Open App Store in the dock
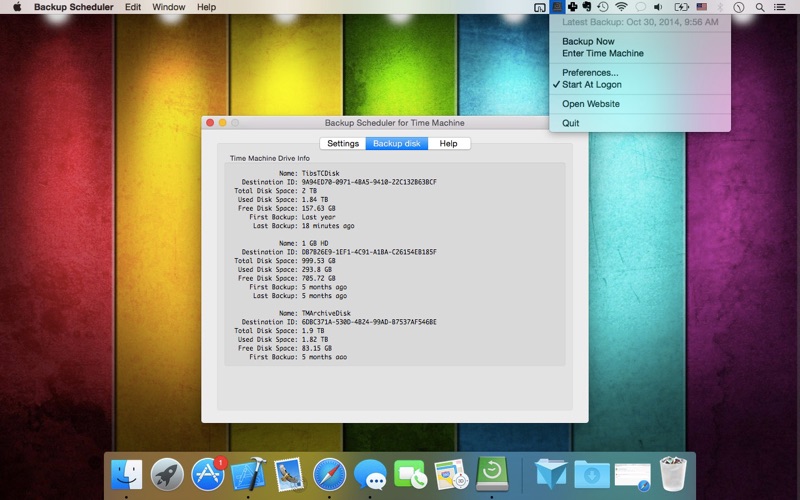Screen dimensions: 800x500 coord(208,474)
